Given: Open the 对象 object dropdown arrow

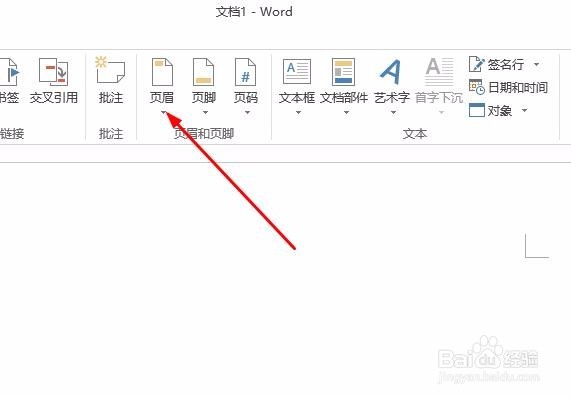Looking at the screenshot, I should point(524,110).
